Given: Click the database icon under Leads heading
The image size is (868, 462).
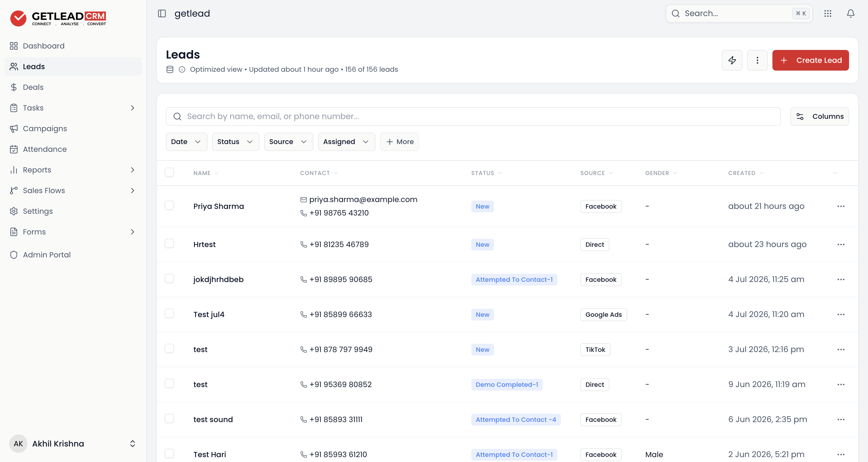Looking at the screenshot, I should tap(170, 69).
